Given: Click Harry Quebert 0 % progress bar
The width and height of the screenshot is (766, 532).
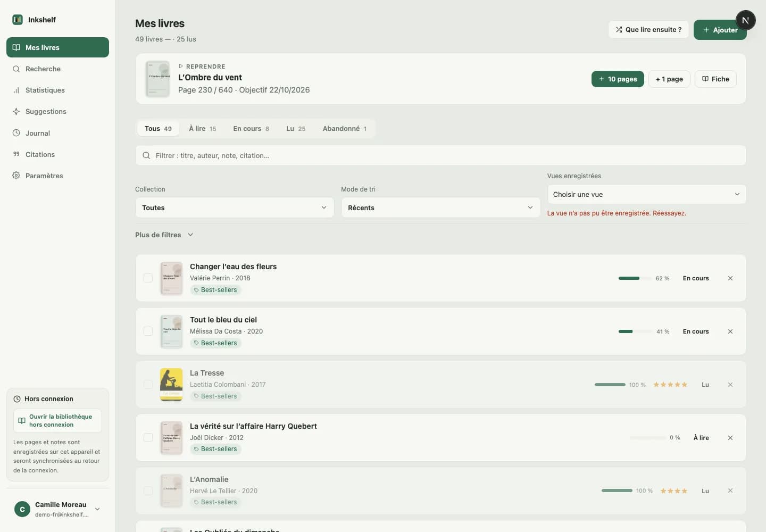Looking at the screenshot, I should point(647,438).
